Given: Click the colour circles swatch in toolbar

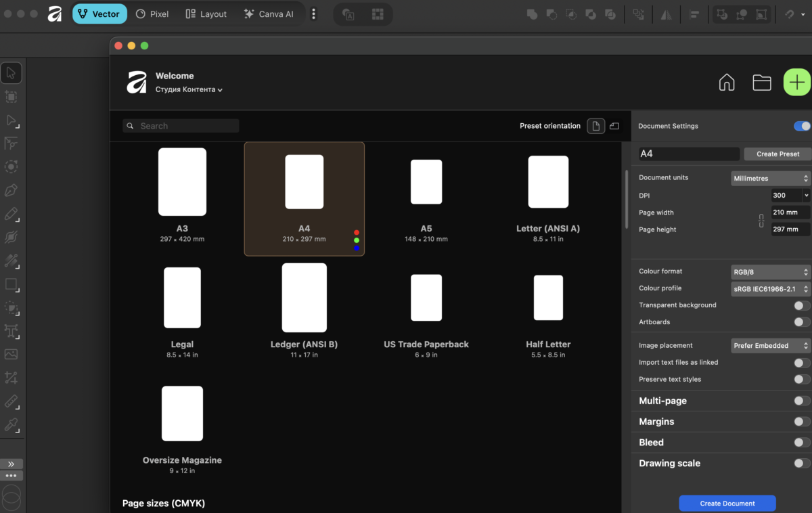Looking at the screenshot, I should point(12,497).
